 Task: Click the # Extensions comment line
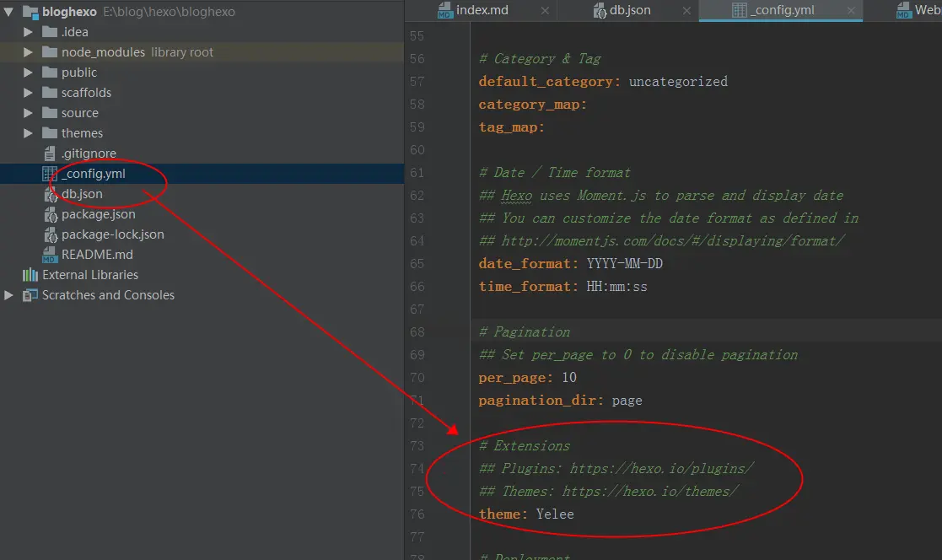(525, 446)
